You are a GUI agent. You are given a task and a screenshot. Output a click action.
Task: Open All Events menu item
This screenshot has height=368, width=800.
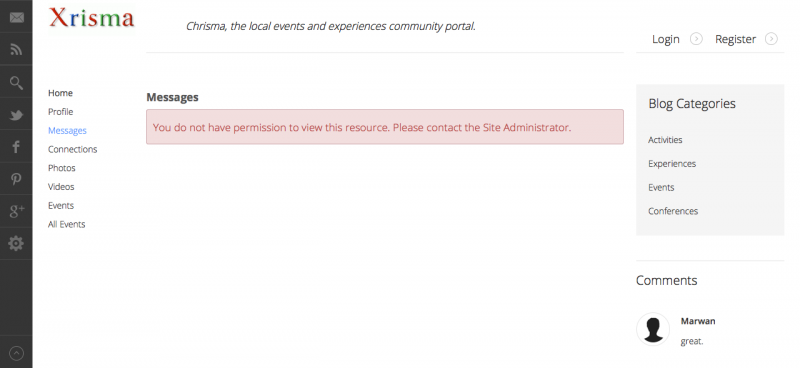(x=66, y=224)
